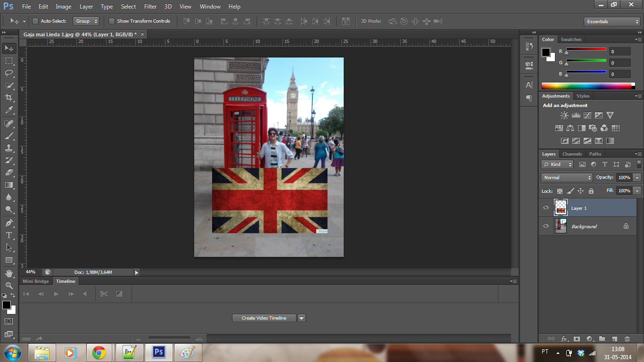Open the status bar Doc info arrow
Screen dimensions: 644x362
click(137, 272)
